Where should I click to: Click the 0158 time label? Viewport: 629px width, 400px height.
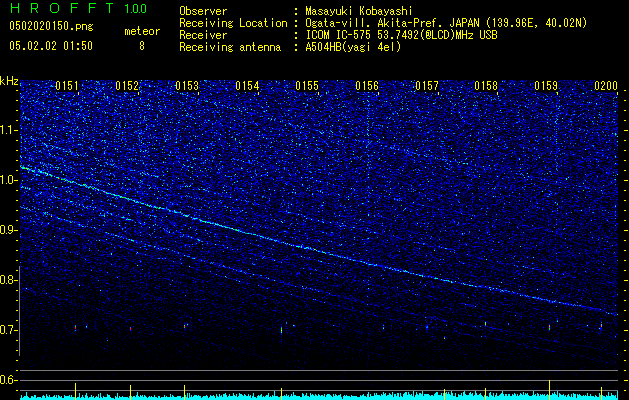click(486, 86)
